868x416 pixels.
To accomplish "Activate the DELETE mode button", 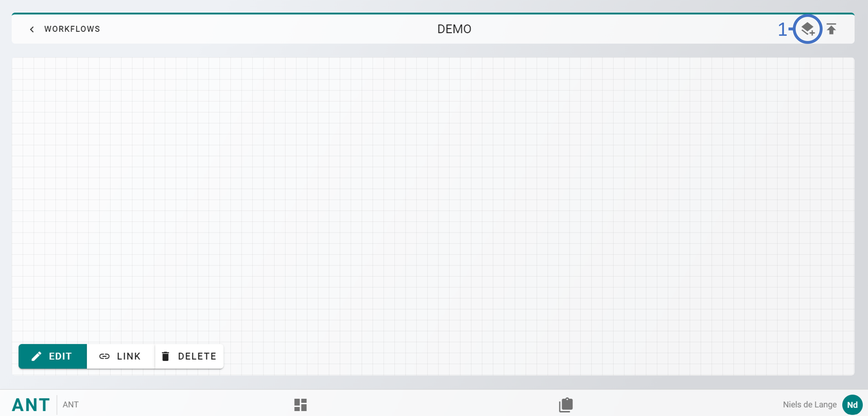I will (189, 356).
